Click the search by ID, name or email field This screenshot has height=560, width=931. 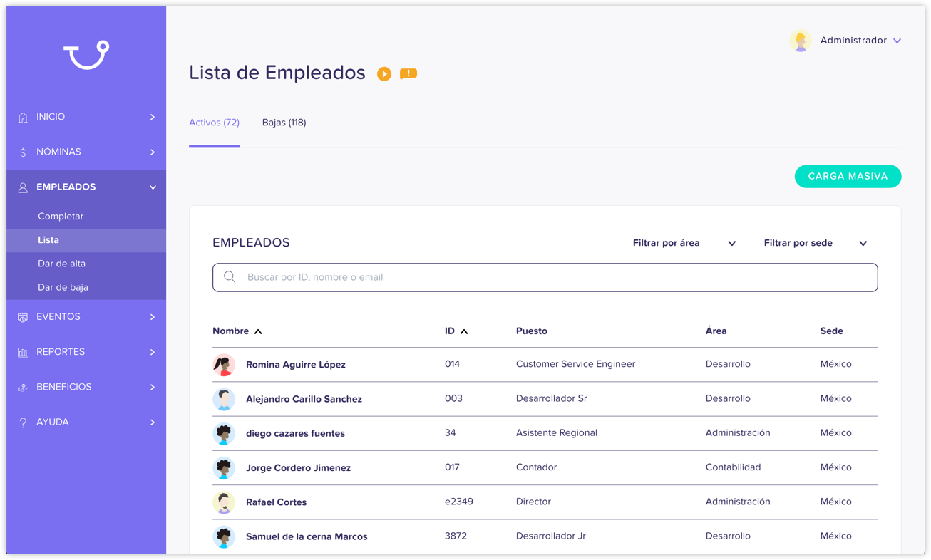[545, 277]
